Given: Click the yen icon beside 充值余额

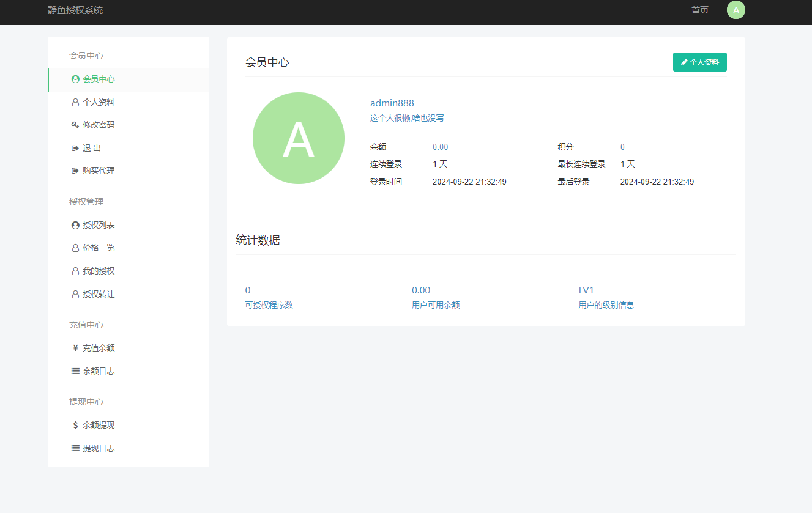Looking at the screenshot, I should click(x=75, y=348).
